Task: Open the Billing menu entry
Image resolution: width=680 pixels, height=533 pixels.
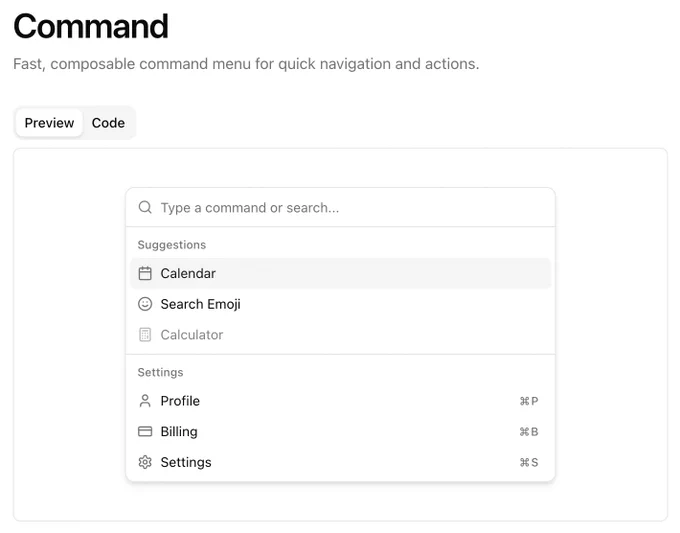Action: pos(340,432)
